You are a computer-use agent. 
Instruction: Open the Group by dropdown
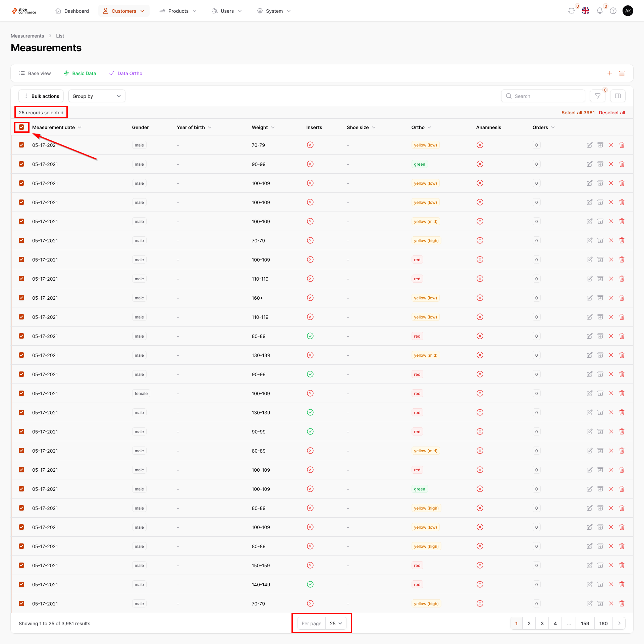click(97, 96)
